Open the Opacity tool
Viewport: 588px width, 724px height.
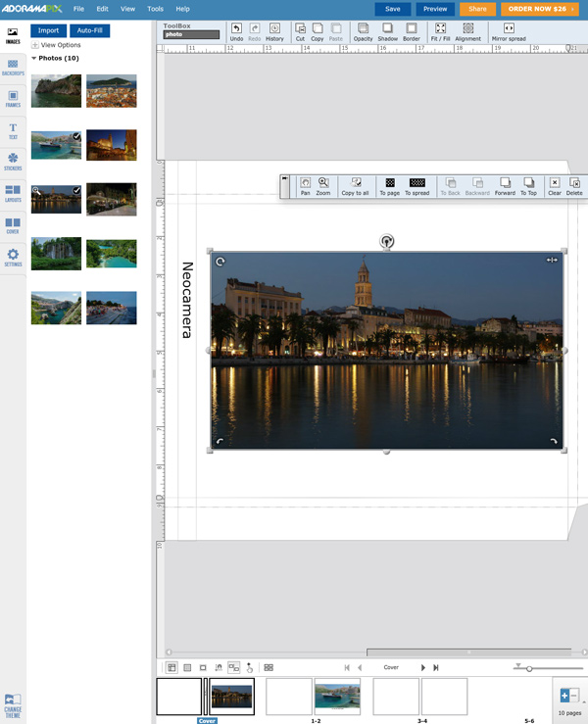click(x=363, y=31)
